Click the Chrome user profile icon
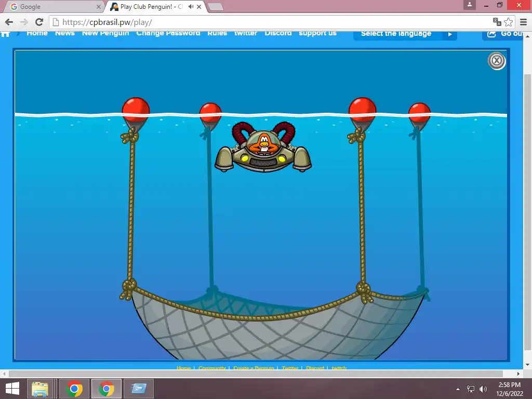532x399 pixels. tap(470, 5)
